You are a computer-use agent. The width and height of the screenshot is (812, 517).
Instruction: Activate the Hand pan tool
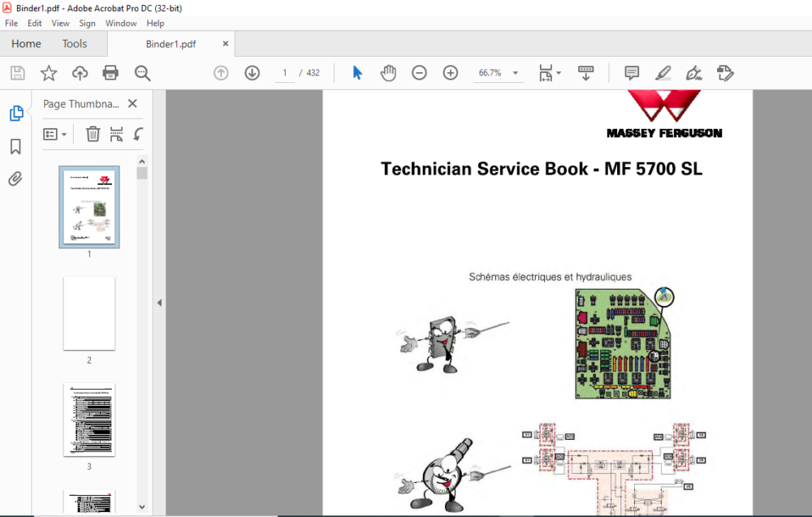[x=388, y=73]
